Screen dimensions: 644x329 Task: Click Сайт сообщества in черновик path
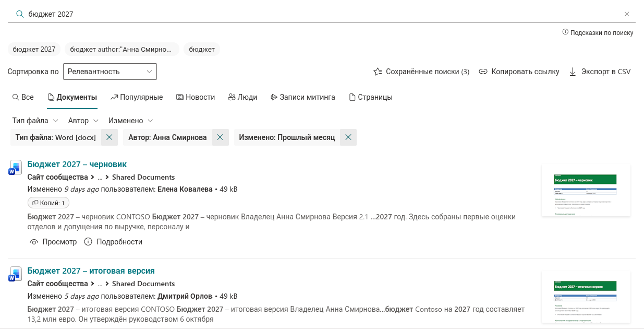coord(58,177)
